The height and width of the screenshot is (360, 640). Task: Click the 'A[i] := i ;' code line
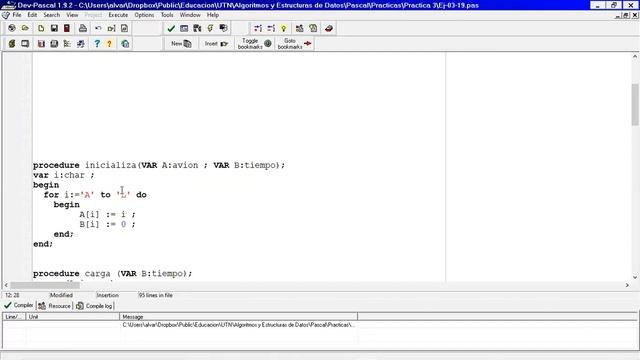tap(107, 214)
